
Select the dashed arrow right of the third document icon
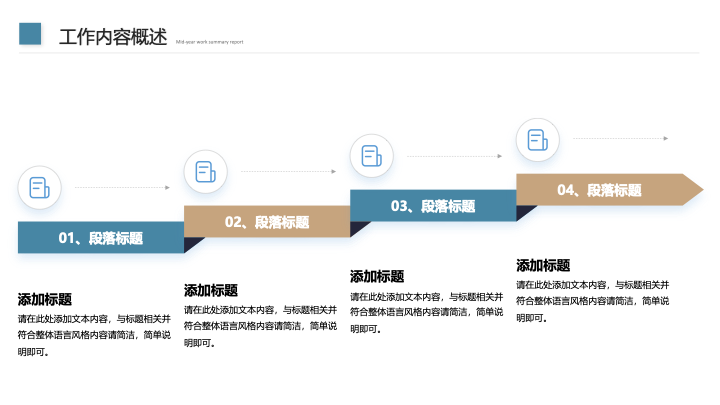[454, 156]
